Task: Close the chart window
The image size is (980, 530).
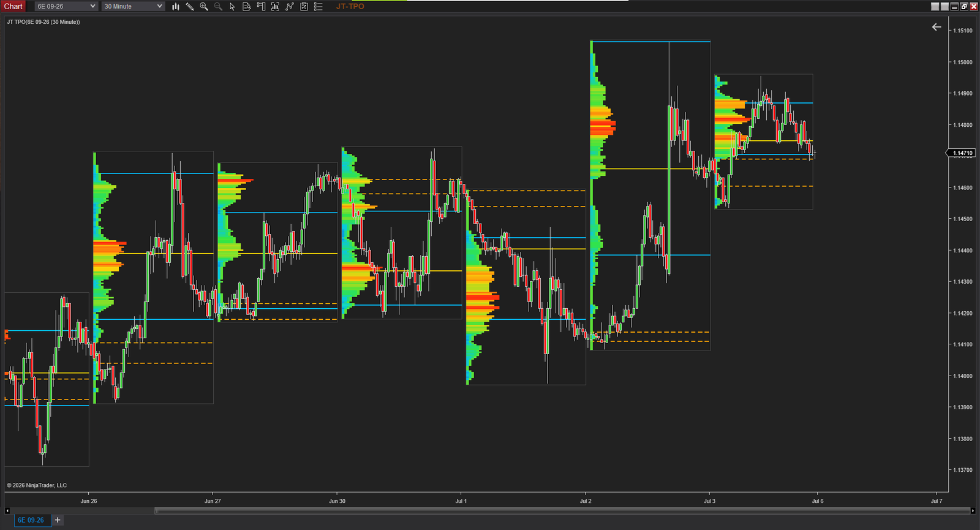Action: point(974,6)
